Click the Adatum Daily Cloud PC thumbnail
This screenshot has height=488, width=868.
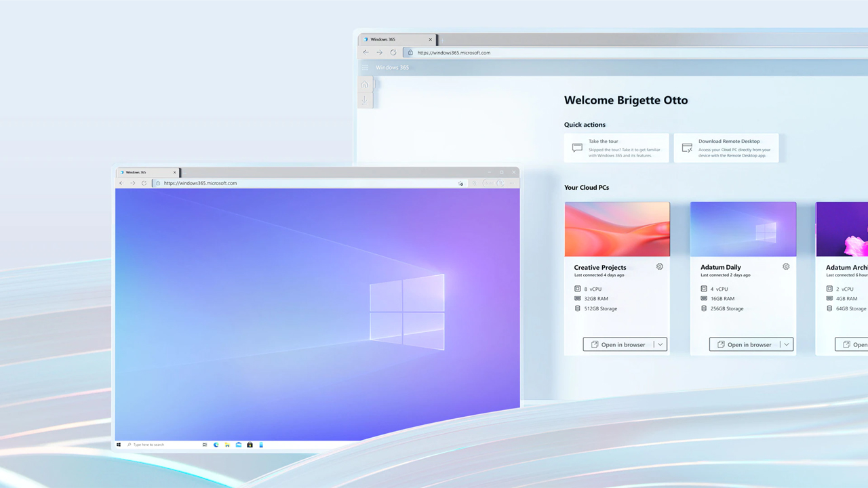pos(743,229)
